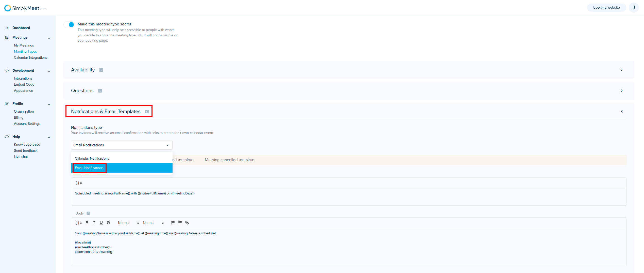Toggle underline in the Body toolbar
644x273 pixels.
click(x=101, y=223)
